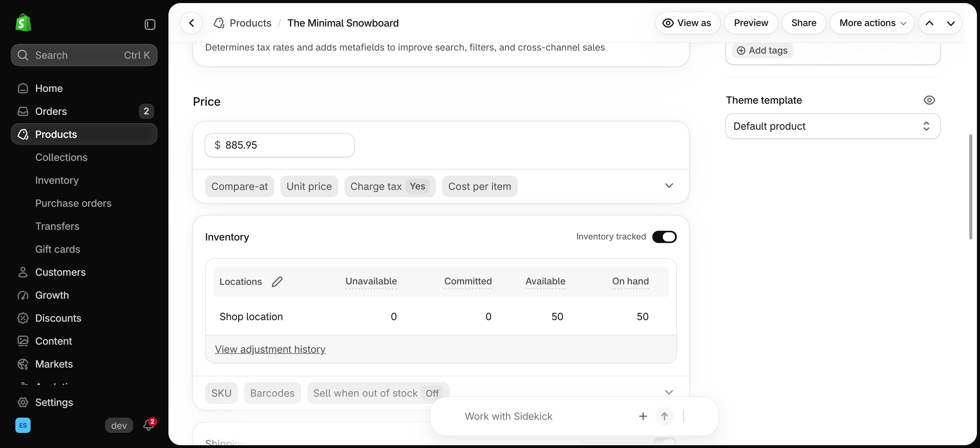
Task: Click Cost per item chip
Action: (479, 187)
